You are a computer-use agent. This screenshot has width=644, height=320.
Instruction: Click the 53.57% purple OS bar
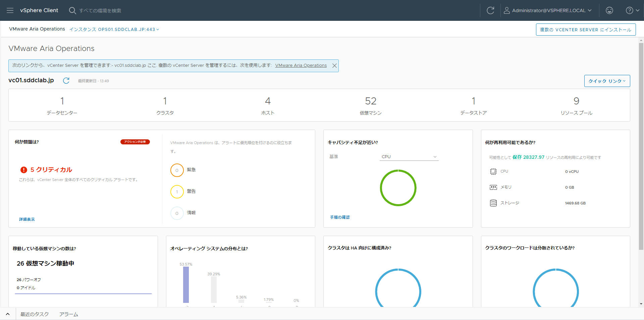(x=186, y=285)
